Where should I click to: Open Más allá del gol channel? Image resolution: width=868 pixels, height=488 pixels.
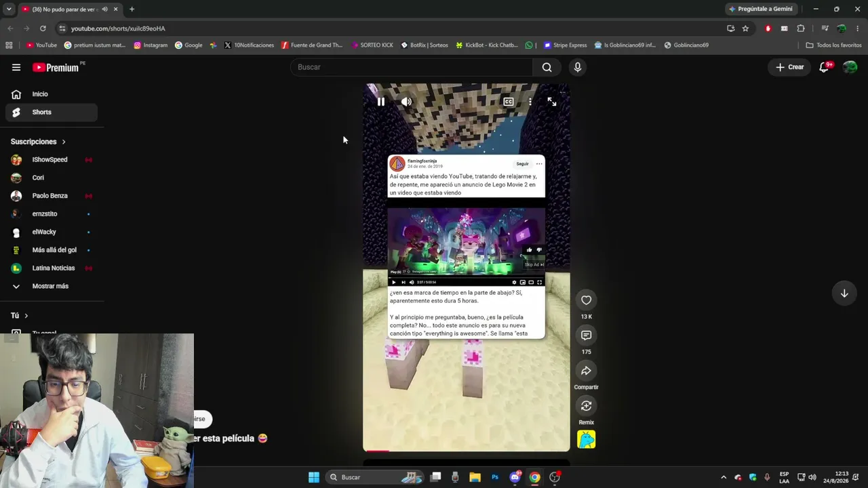(x=51, y=250)
